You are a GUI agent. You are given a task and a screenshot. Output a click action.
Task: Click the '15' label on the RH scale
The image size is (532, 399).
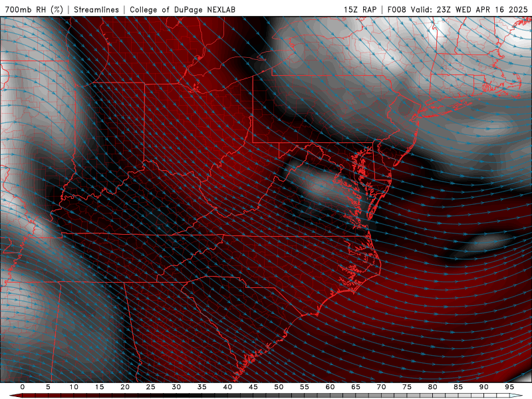[99, 387]
